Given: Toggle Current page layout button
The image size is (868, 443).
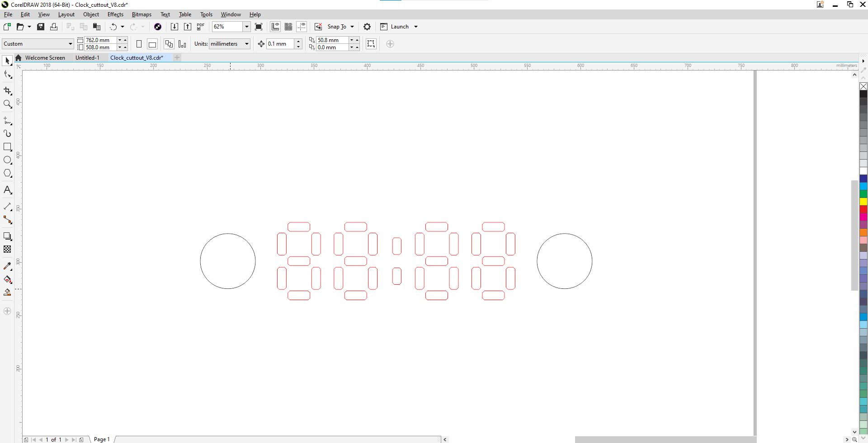Looking at the screenshot, I should pos(182,44).
